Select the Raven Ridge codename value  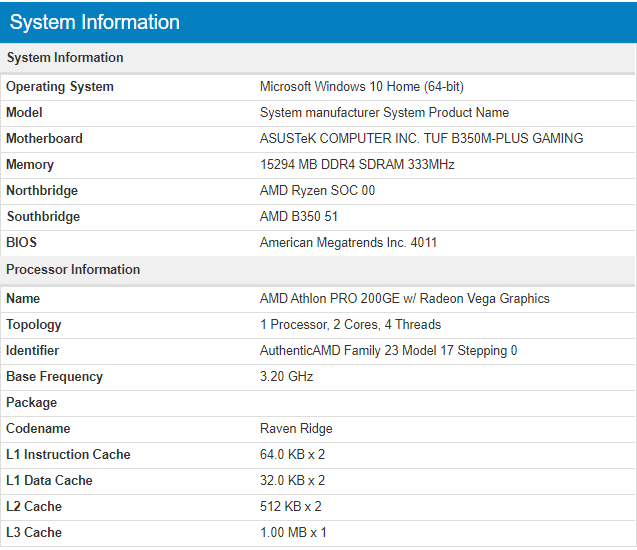[296, 429]
